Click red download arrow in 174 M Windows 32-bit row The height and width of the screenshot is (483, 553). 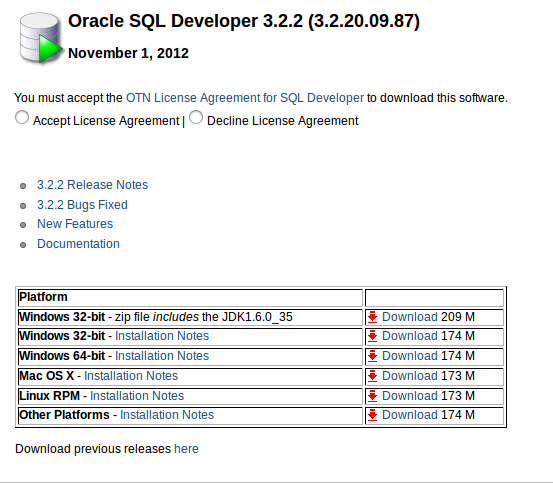(372, 336)
